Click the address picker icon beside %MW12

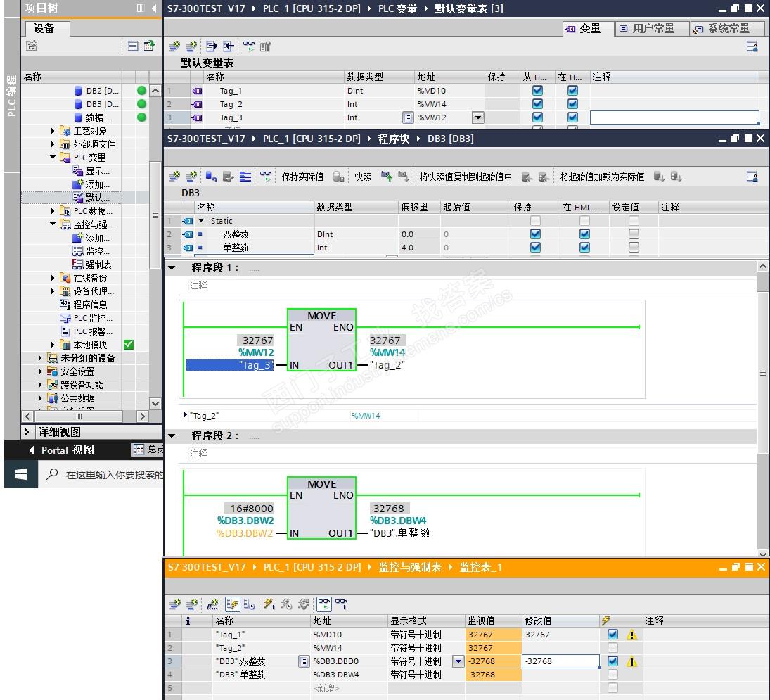point(407,117)
